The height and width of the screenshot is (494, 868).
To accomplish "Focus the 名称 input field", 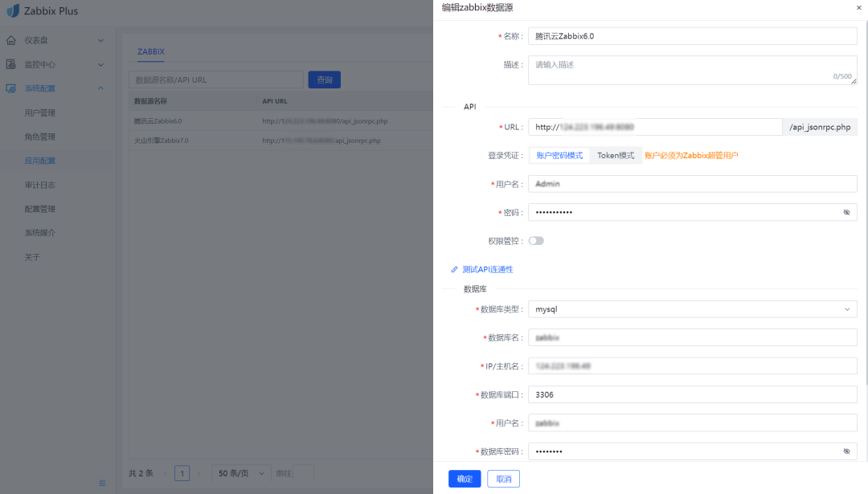I will (x=693, y=36).
